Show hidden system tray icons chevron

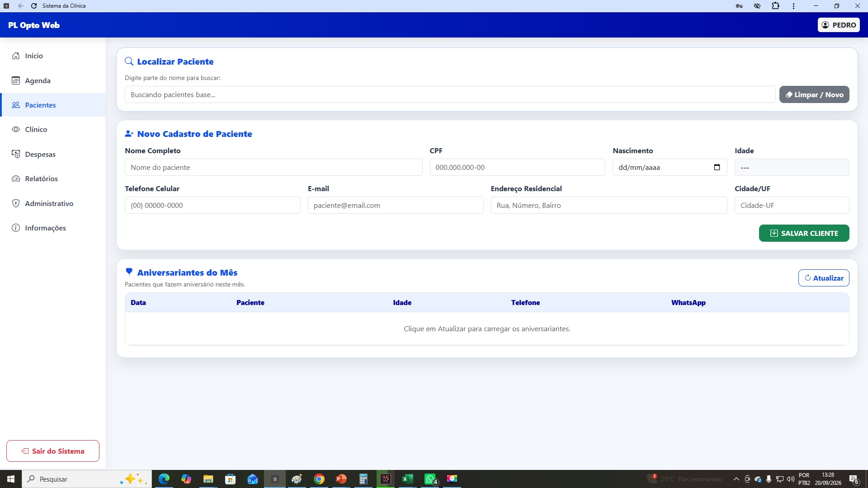(736, 479)
